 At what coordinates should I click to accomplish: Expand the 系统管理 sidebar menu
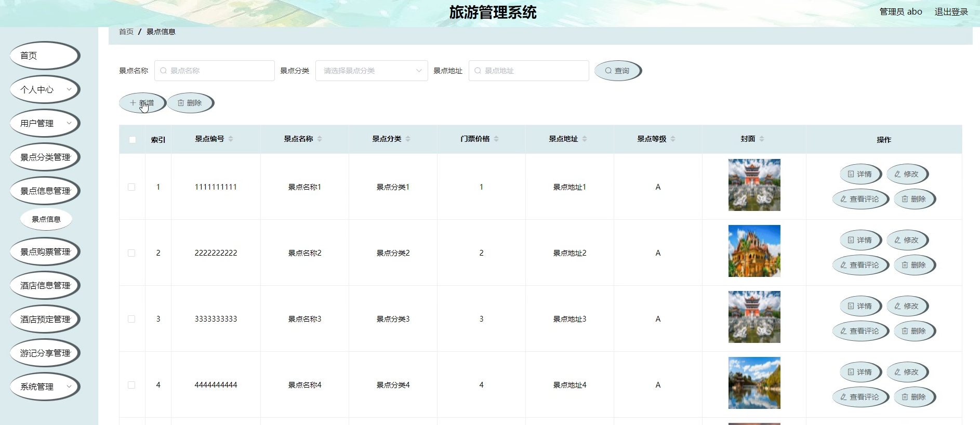point(45,387)
